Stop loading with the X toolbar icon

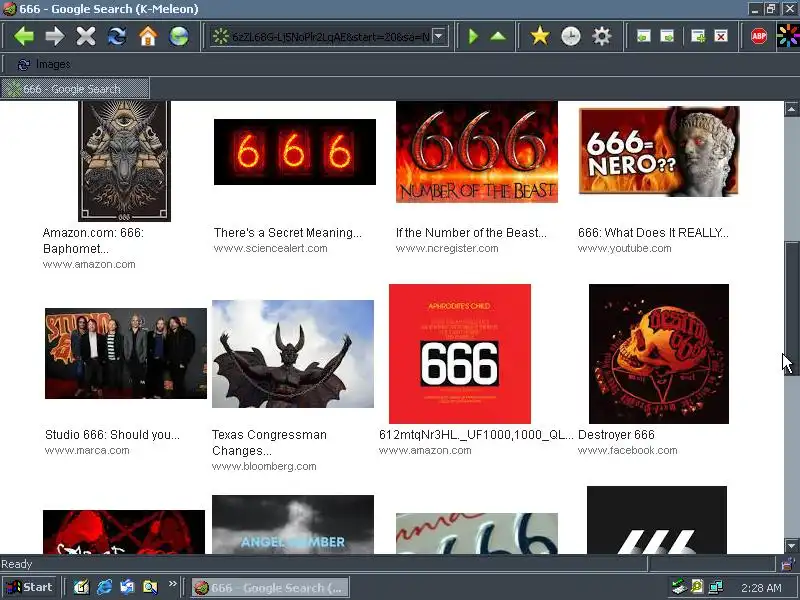point(86,36)
